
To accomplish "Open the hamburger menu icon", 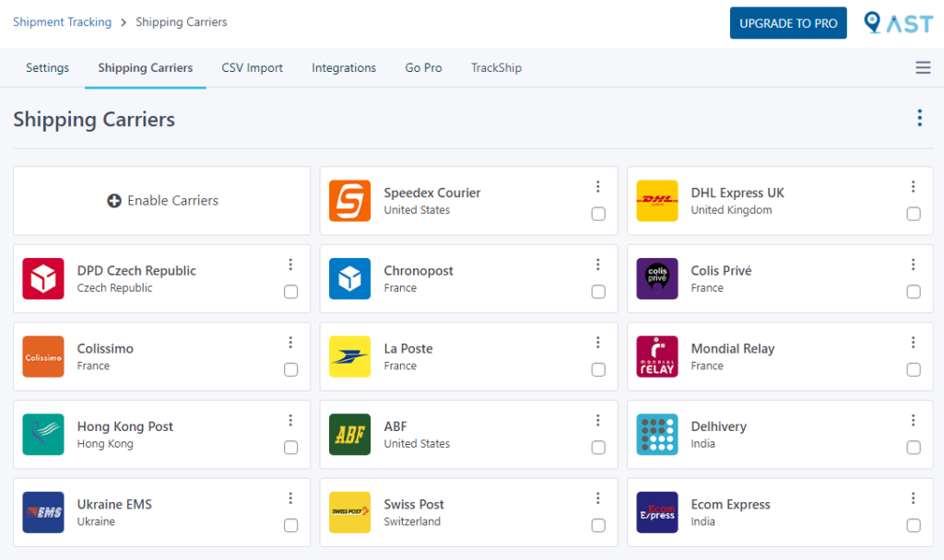I will pos(923,68).
